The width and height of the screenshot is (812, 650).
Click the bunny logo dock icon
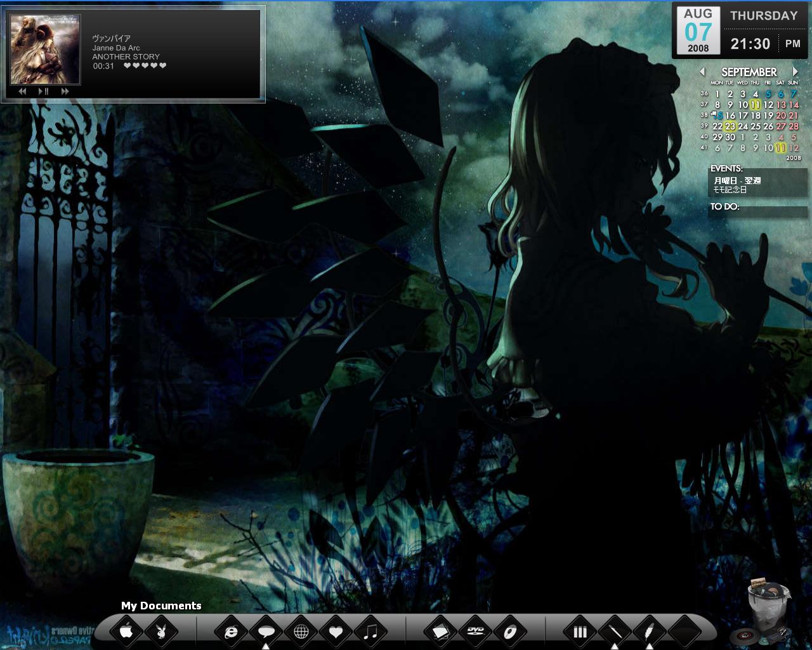coord(161,632)
